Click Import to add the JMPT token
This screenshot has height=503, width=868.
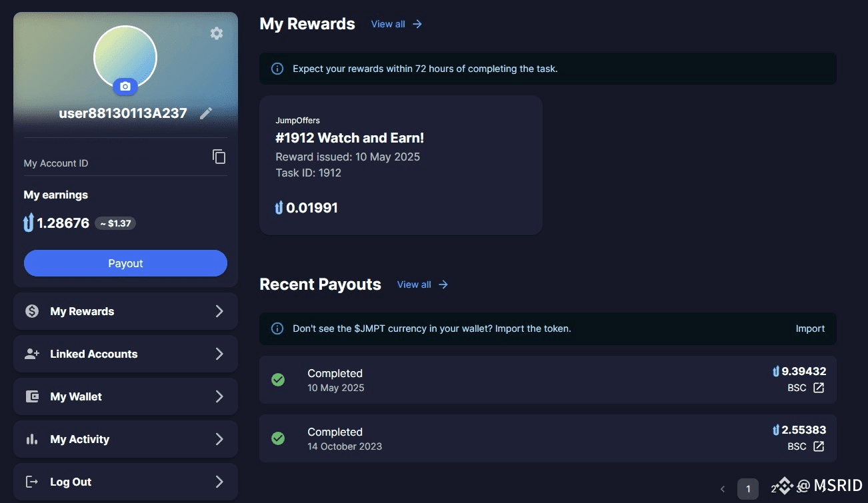pyautogui.click(x=810, y=328)
